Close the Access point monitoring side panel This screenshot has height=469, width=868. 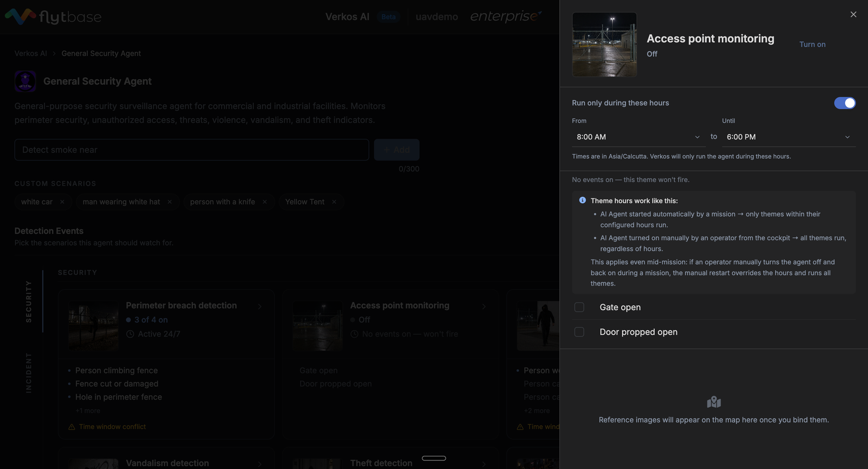point(853,15)
